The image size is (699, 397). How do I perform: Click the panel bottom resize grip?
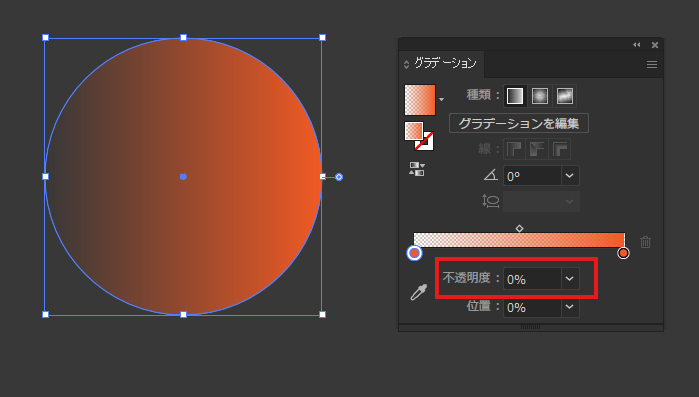[530, 327]
